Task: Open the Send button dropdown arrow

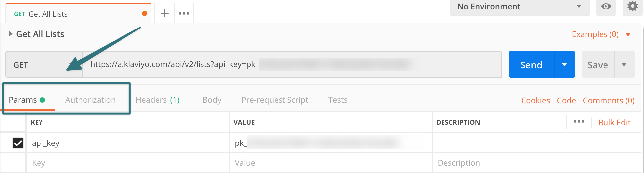Action: (x=565, y=64)
